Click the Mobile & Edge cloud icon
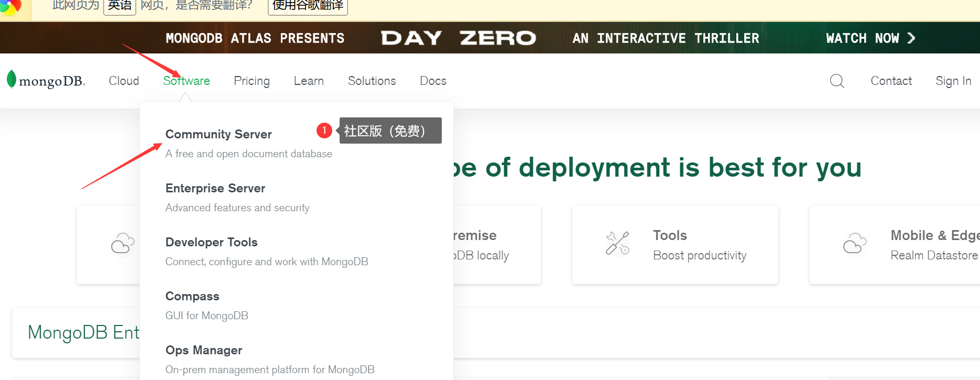The height and width of the screenshot is (380, 980). click(855, 243)
